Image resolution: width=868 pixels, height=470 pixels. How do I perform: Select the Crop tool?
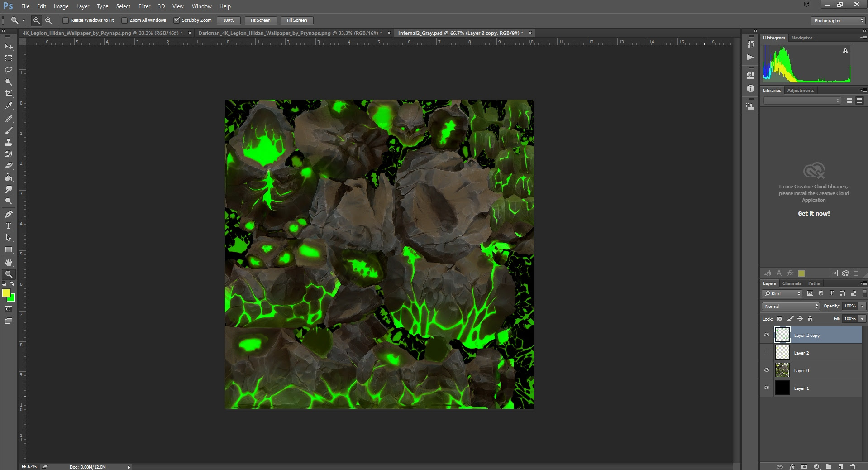(9, 94)
